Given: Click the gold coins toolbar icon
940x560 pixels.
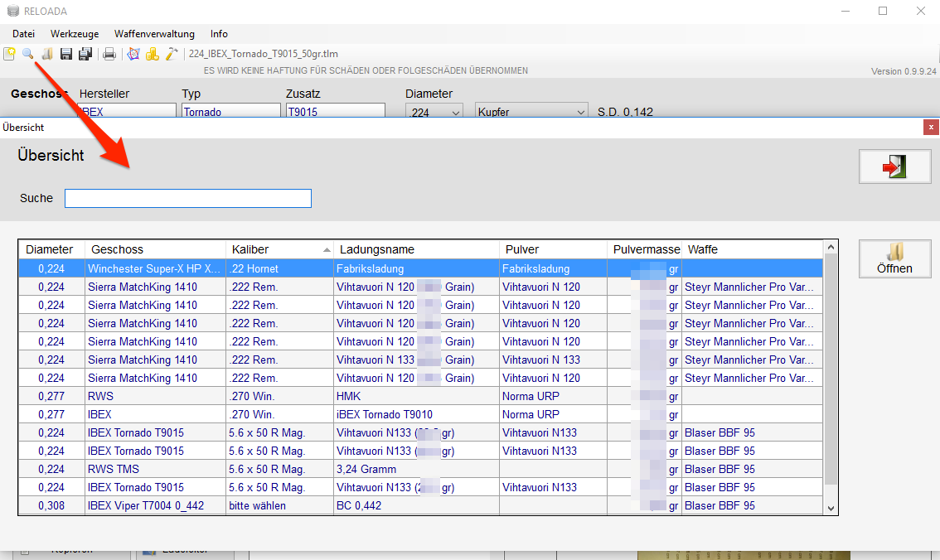Looking at the screenshot, I should (x=153, y=54).
